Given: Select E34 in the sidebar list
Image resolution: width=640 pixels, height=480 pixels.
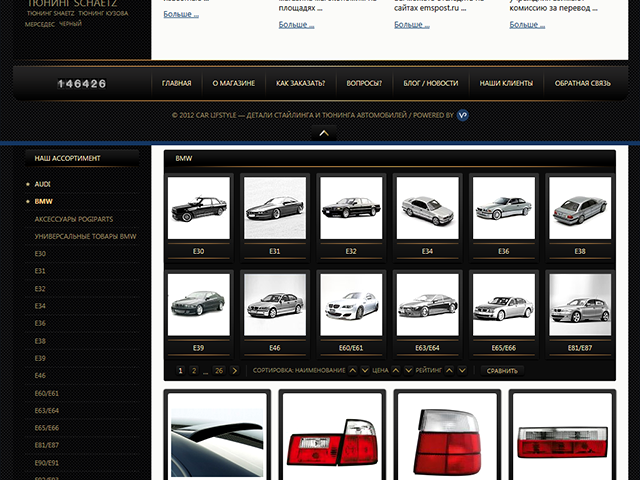Looking at the screenshot, I should [x=40, y=306].
